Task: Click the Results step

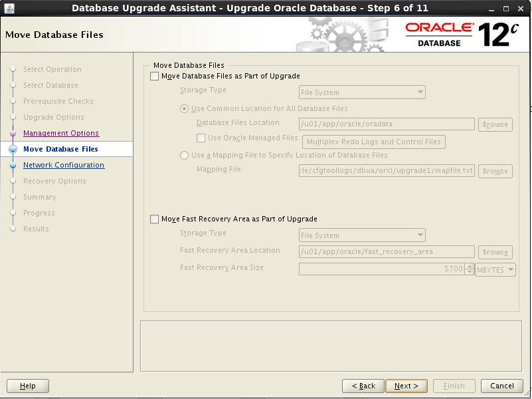Action: (x=36, y=229)
